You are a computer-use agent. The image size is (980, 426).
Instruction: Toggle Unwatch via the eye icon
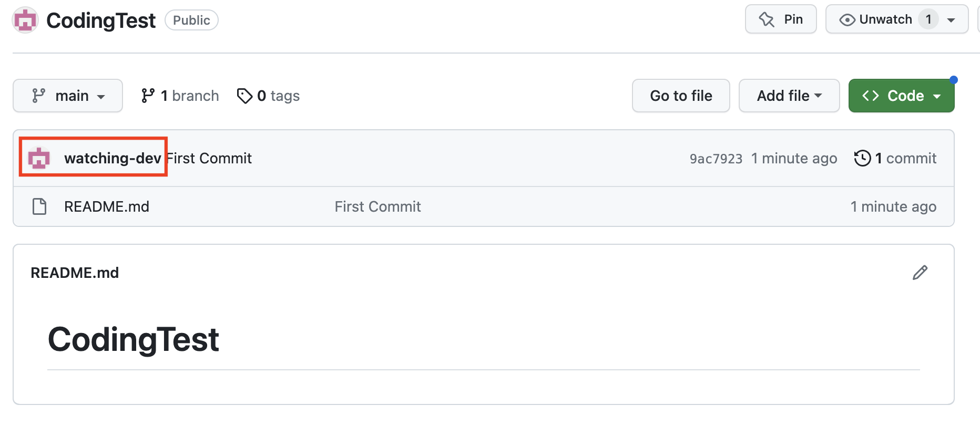coord(847,20)
